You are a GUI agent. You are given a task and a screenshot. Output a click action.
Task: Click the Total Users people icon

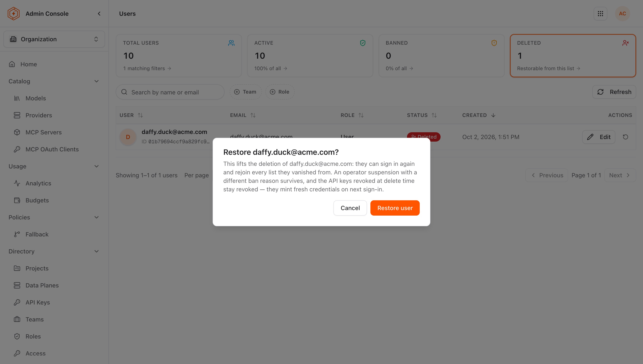231,43
